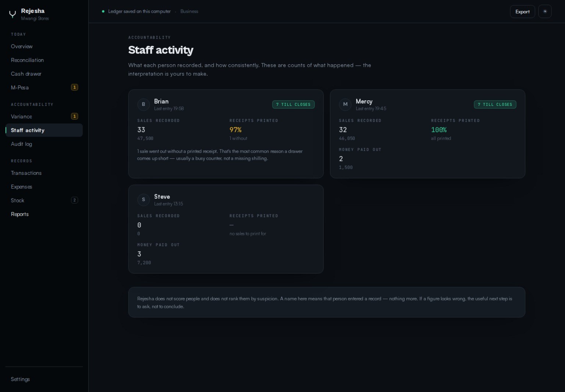This screenshot has height=392, width=565.
Task: Click Mercy's 100% receipts printed value
Action: pos(439,130)
